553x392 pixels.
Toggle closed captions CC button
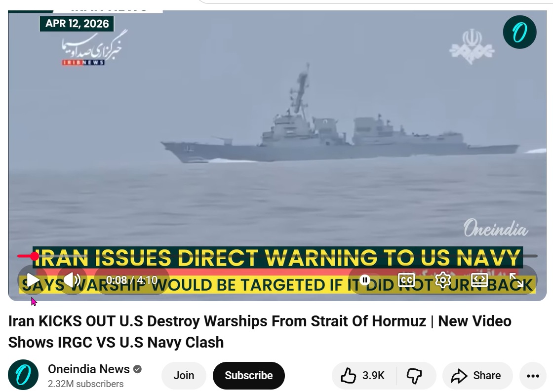click(x=406, y=280)
